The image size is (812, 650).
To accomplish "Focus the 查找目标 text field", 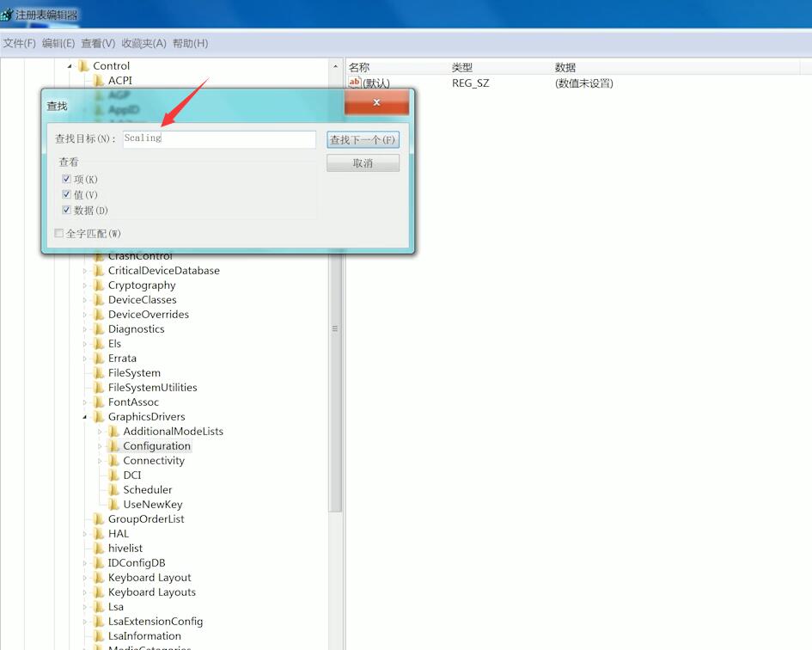I will tap(219, 139).
